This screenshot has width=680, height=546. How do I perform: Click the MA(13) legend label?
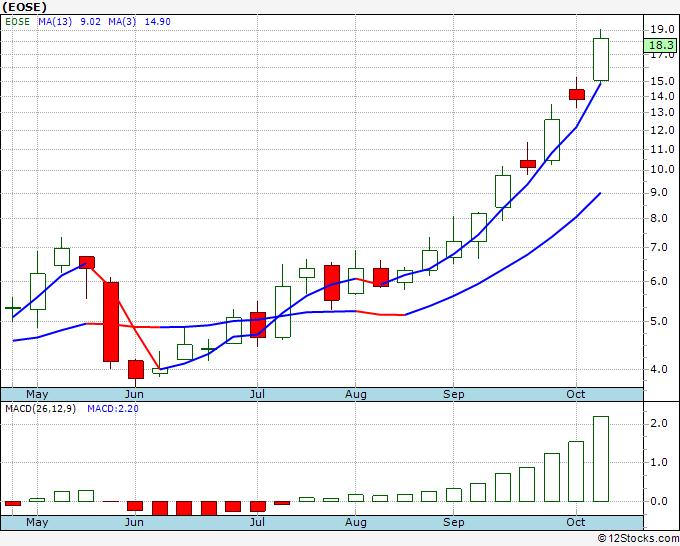tap(55, 22)
